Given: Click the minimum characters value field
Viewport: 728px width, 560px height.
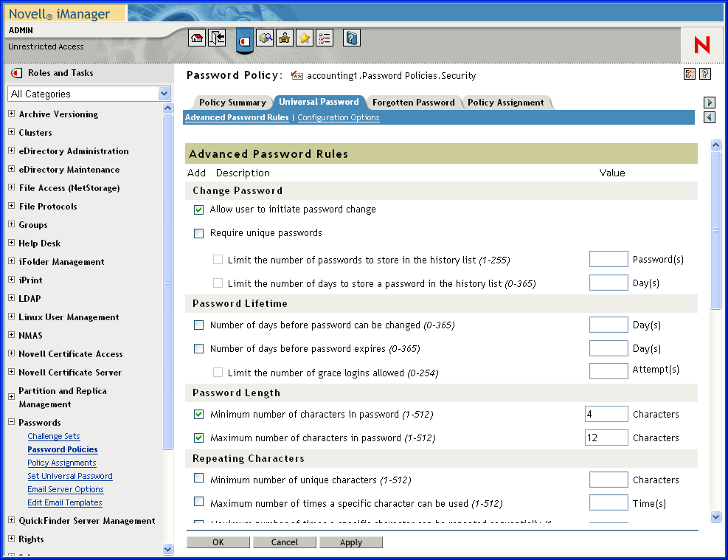Looking at the screenshot, I should pyautogui.click(x=606, y=414).
